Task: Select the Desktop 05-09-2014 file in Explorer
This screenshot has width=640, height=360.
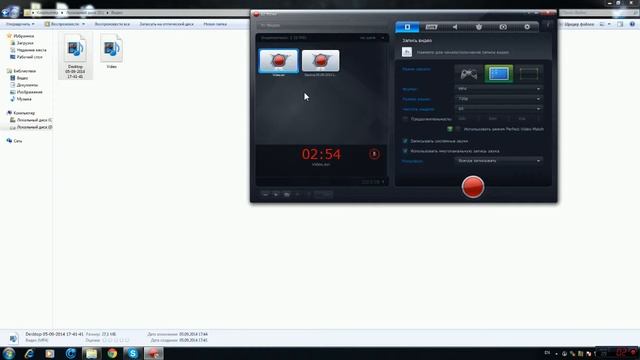Action: click(x=75, y=56)
